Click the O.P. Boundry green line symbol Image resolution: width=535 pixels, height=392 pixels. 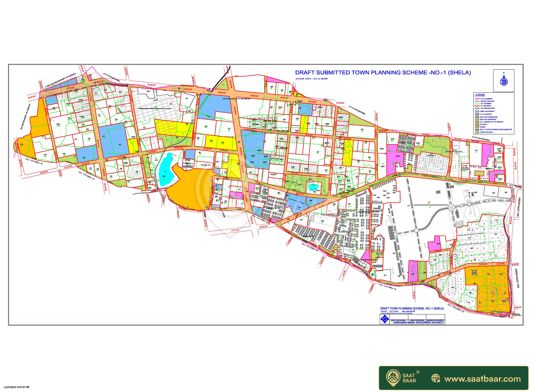[477, 104]
